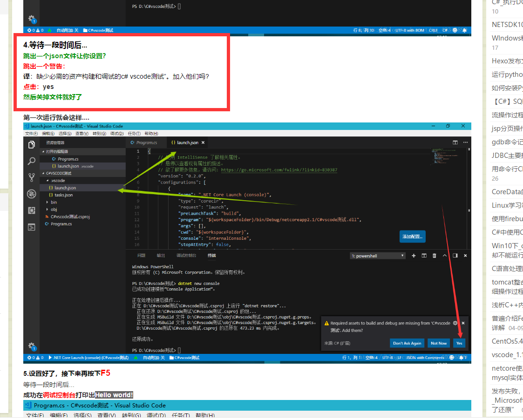Add a new terminal with plus icon
523x420 pixels.
tap(414, 256)
